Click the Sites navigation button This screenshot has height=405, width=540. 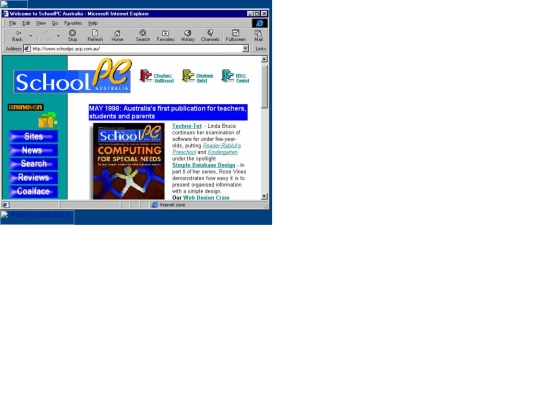pos(33,136)
